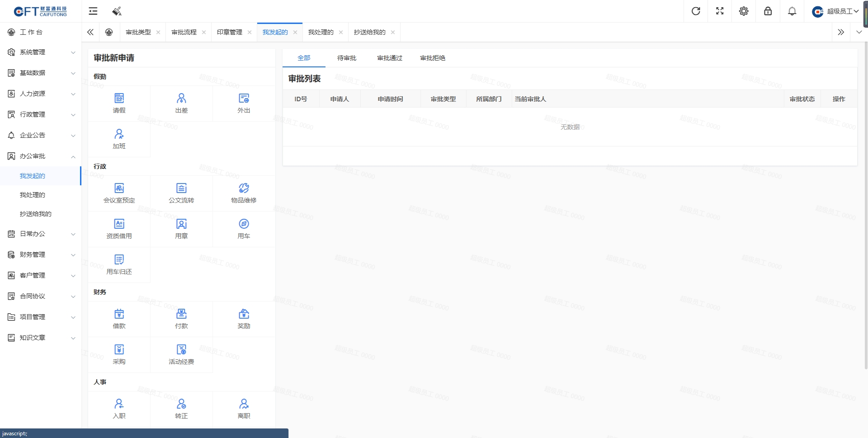The width and height of the screenshot is (868, 438).
Task: Switch to the 抄送给我的 page tab
Action: (369, 32)
